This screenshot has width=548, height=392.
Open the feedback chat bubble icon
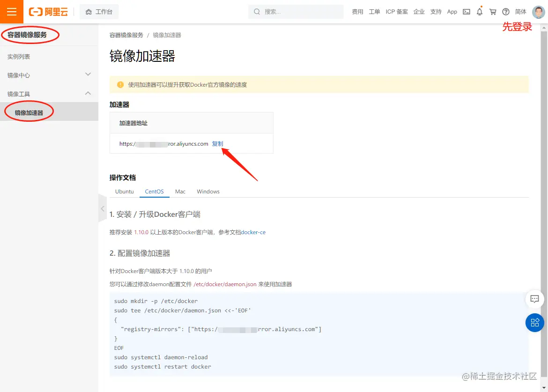534,299
